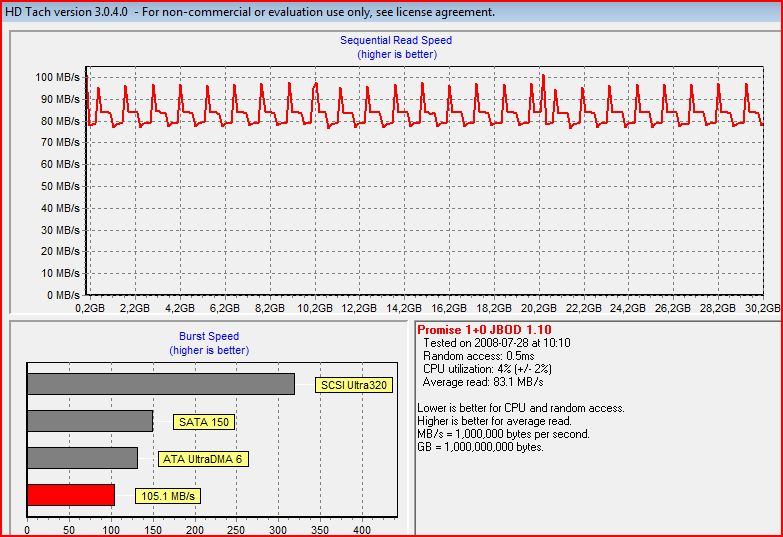The height and width of the screenshot is (537, 783).
Task: Click the 26,2GB x-axis label
Action: [x=673, y=308]
